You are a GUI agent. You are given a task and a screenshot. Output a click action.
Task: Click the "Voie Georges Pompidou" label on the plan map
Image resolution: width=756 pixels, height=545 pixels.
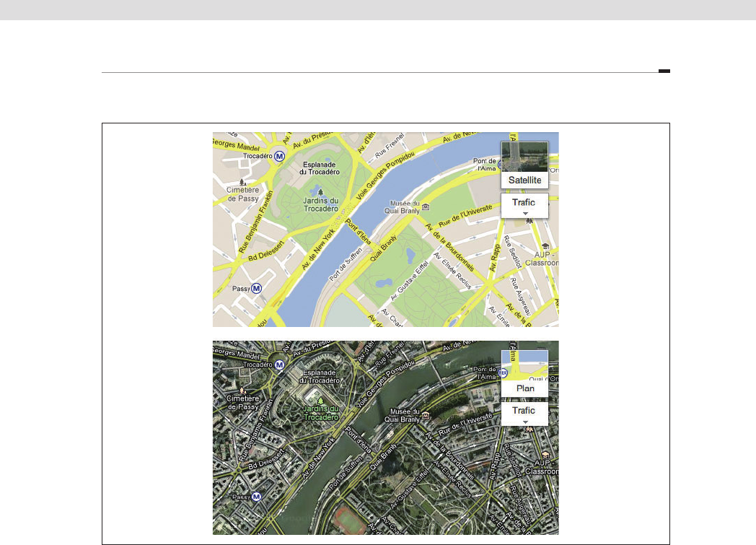coord(385,176)
